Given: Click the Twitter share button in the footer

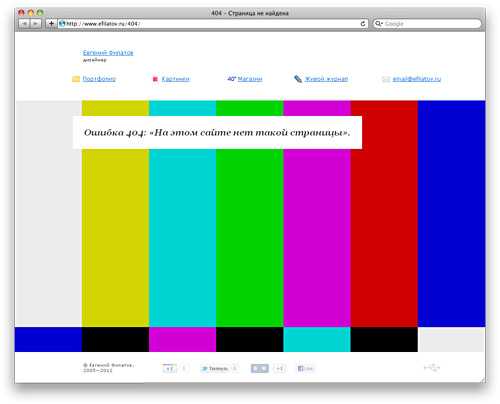Looking at the screenshot, I should tap(215, 368).
